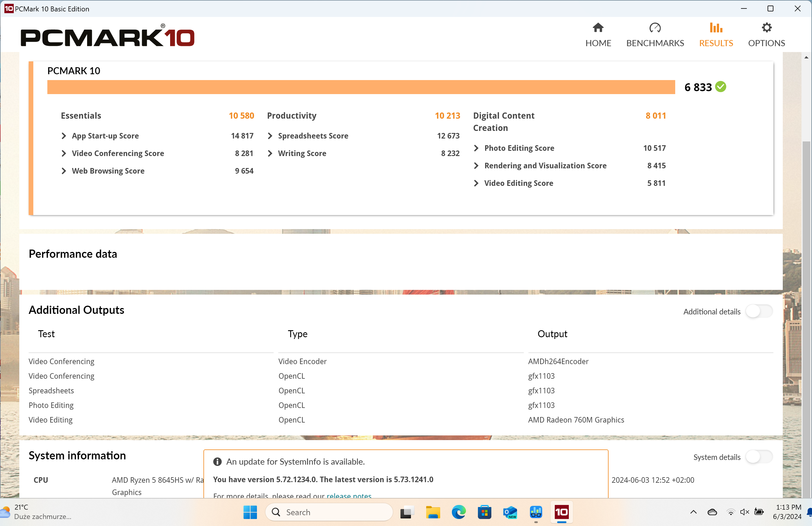Click the Spreadsheets value 12 673
Viewport: 812px width, 526px height.
[448, 136]
